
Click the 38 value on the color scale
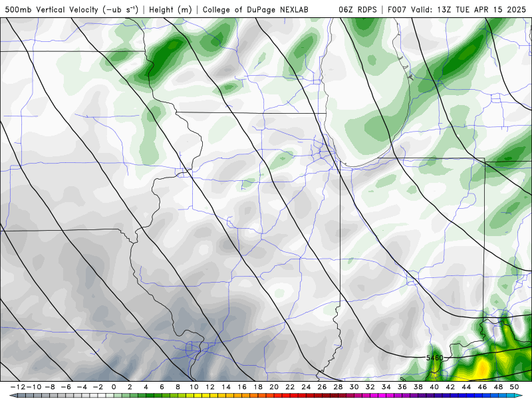418,387
